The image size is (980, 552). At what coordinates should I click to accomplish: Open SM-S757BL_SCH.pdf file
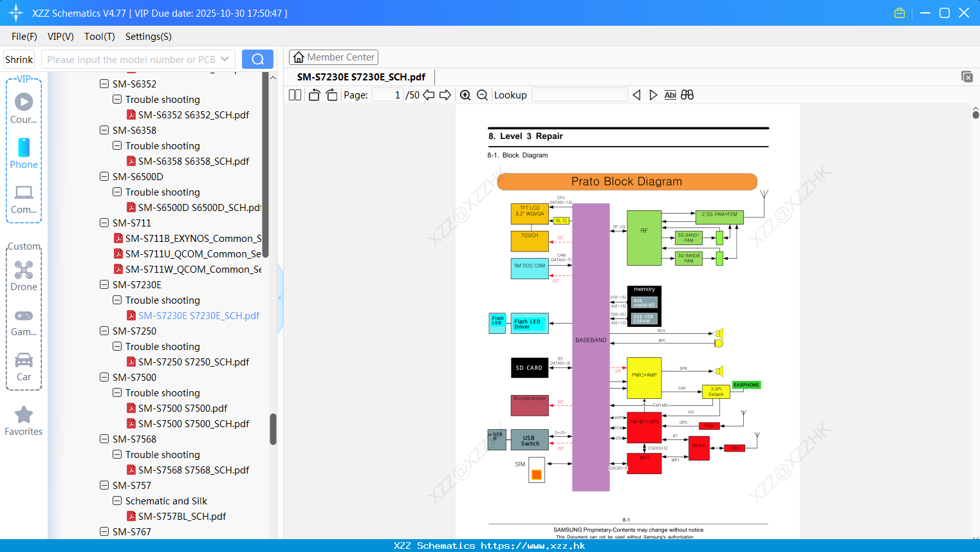(182, 516)
